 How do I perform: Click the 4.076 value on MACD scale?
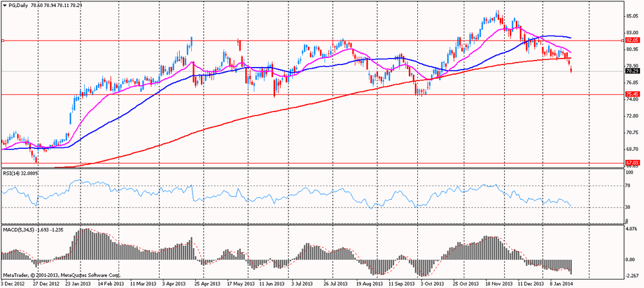pos(631,229)
